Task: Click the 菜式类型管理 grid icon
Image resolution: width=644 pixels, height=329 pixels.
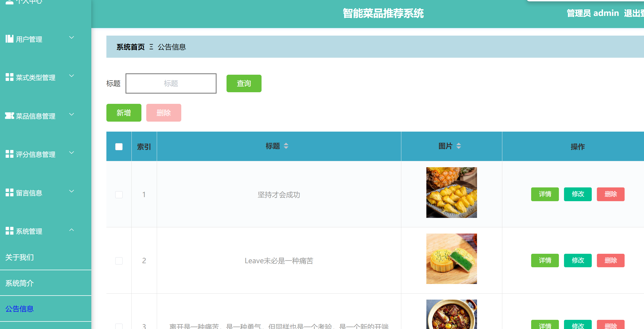Action: point(9,77)
